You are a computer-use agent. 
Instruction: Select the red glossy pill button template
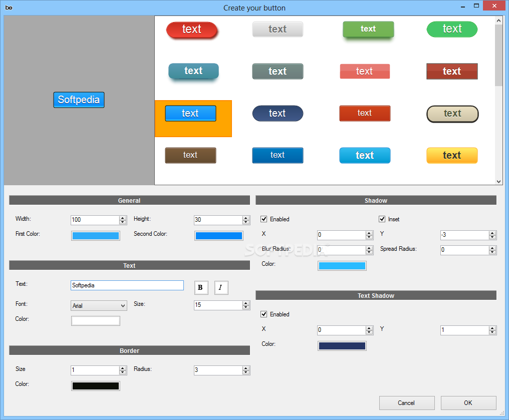click(x=191, y=30)
